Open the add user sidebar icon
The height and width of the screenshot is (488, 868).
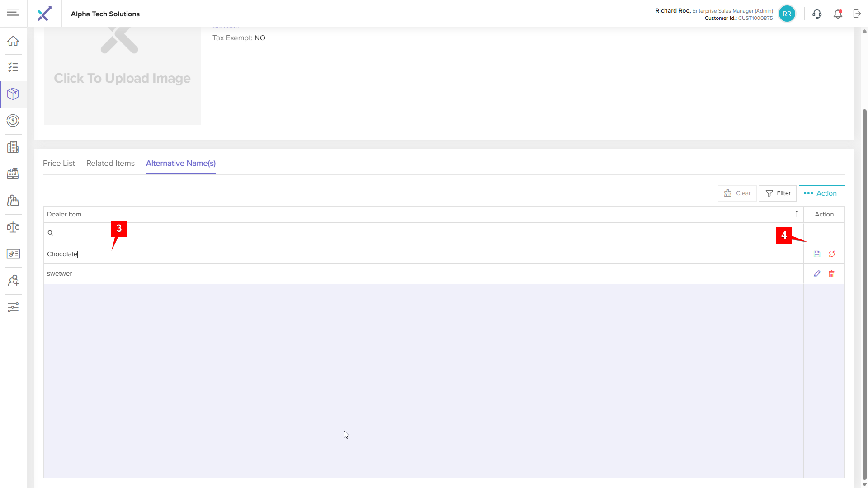pos(13,281)
